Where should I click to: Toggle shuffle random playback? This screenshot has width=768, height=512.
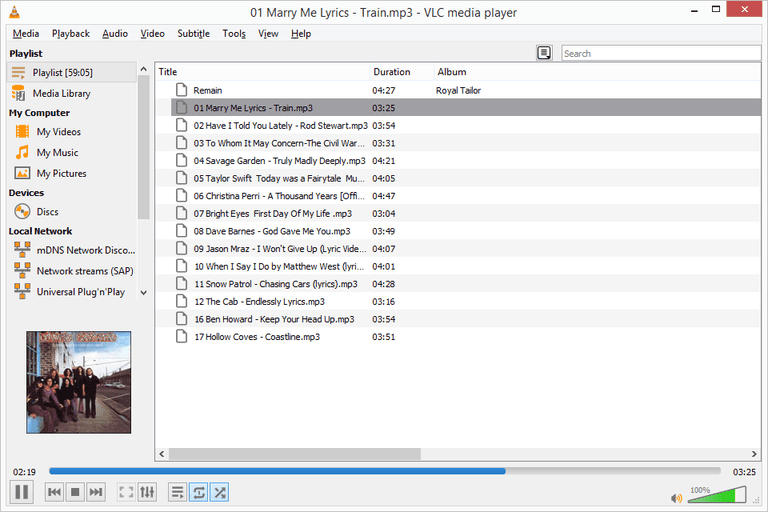[x=220, y=492]
